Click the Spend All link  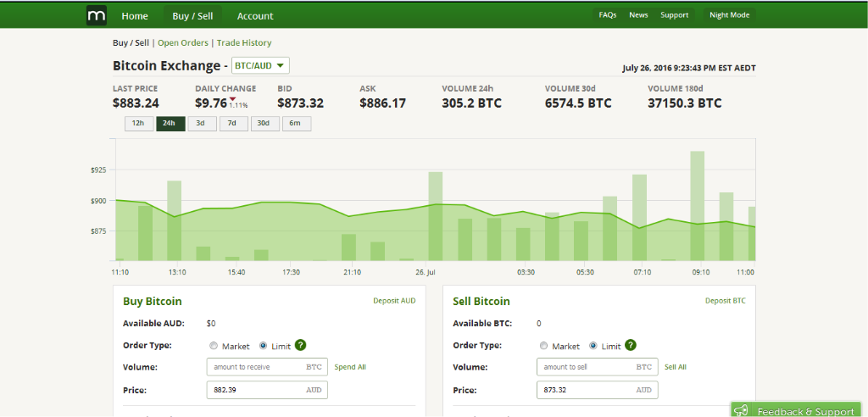click(x=350, y=367)
